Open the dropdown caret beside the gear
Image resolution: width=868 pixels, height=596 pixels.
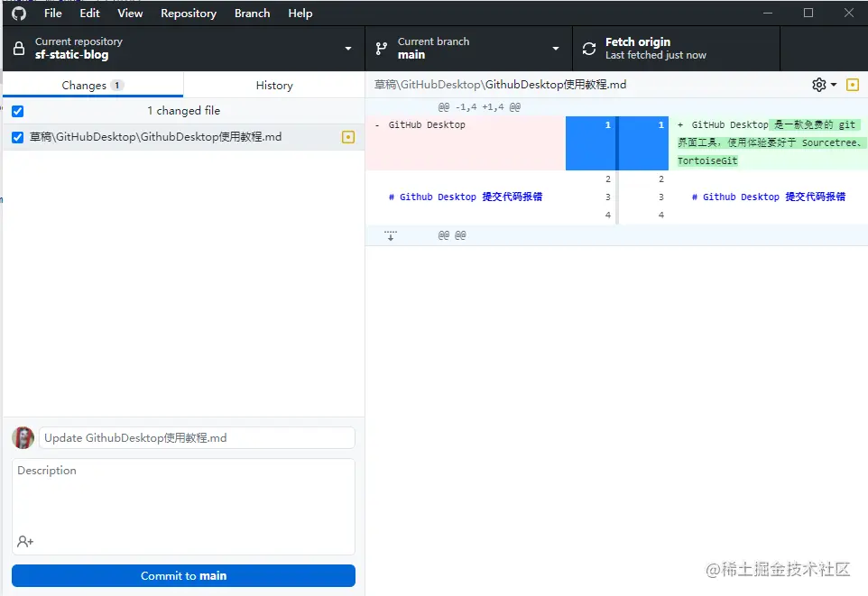pyautogui.click(x=834, y=85)
